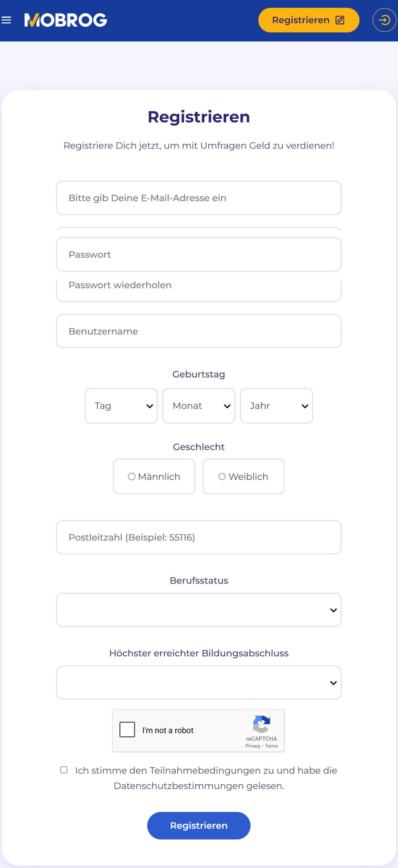Open the reCAPTCHA Terms link
The width and height of the screenshot is (398, 868).
(x=272, y=746)
